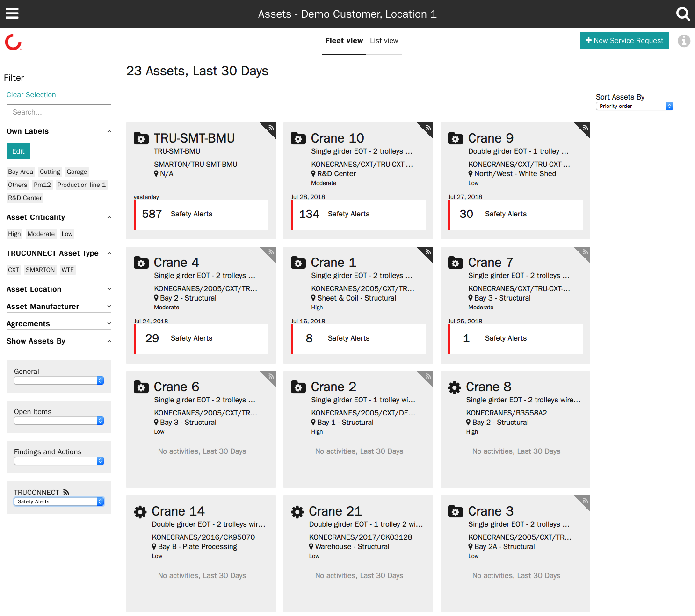Open the hamburger navigation menu
This screenshot has height=616, width=695.
tap(12, 14)
